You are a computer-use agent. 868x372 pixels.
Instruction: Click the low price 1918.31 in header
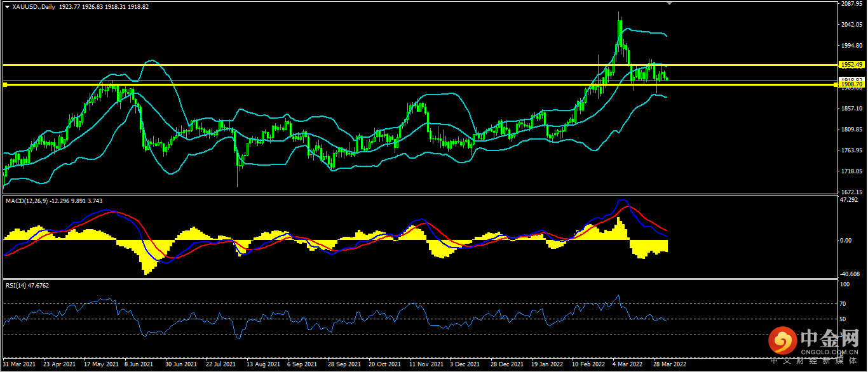pos(116,6)
